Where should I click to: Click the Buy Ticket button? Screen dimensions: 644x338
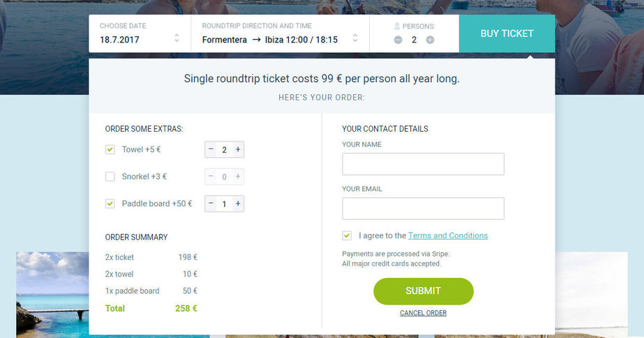(x=507, y=33)
